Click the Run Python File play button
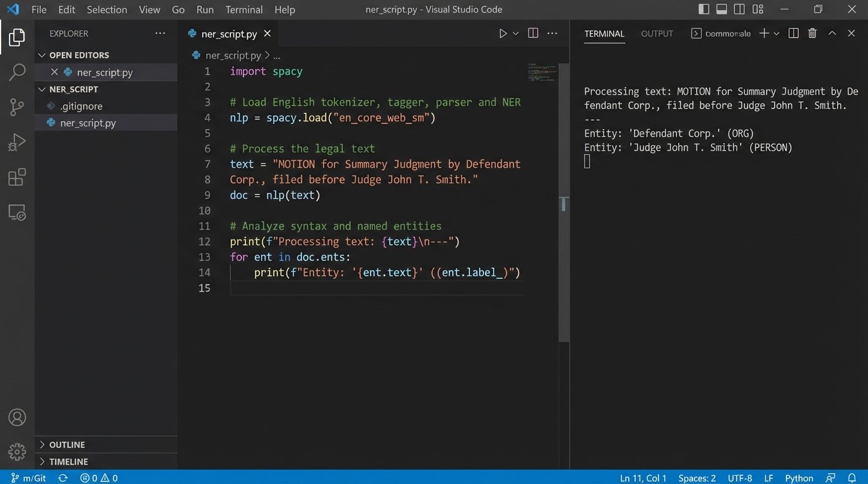Screen dimensions: 868x484 [x=503, y=34]
